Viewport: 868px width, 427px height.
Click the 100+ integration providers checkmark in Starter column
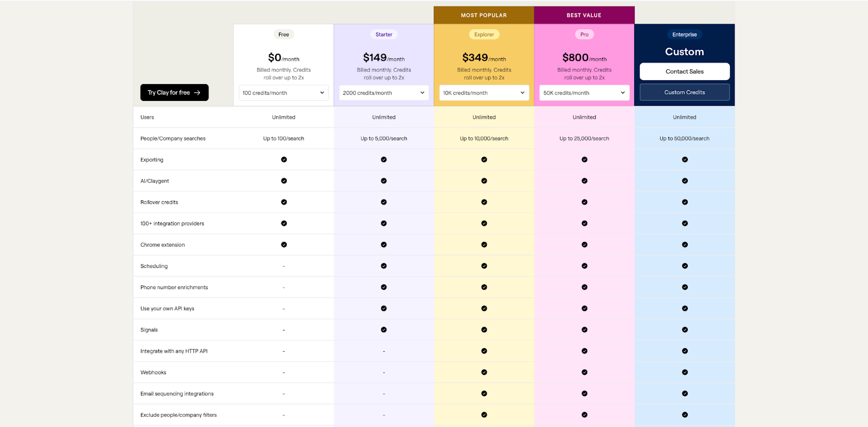coord(384,223)
